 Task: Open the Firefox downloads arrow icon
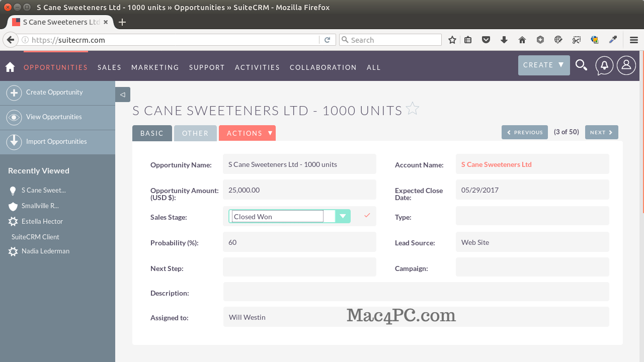point(504,40)
